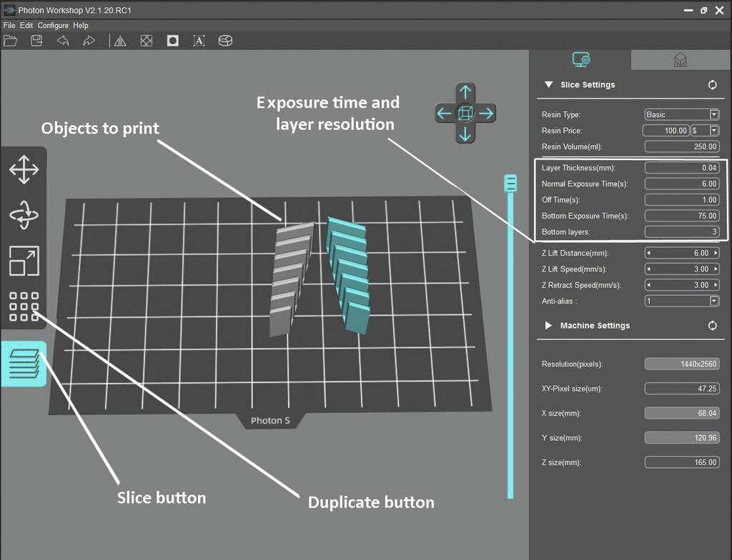Click the Layer Thickness field
The image size is (732, 560).
point(682,168)
